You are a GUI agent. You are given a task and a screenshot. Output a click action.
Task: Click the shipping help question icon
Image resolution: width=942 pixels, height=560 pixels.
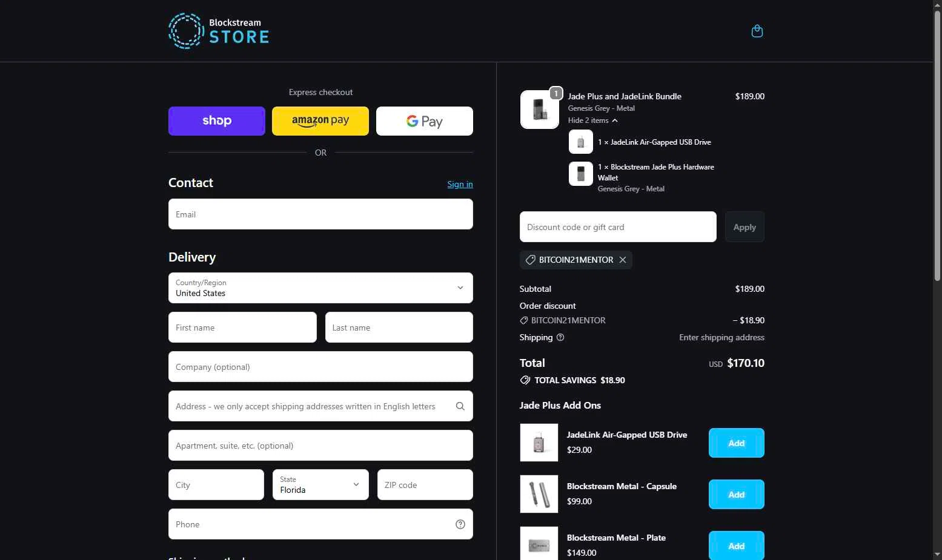(x=560, y=337)
